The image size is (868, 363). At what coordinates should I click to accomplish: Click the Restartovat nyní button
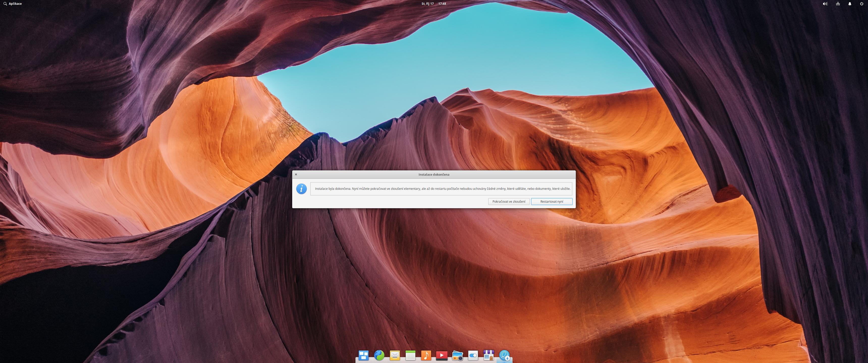coord(552,201)
